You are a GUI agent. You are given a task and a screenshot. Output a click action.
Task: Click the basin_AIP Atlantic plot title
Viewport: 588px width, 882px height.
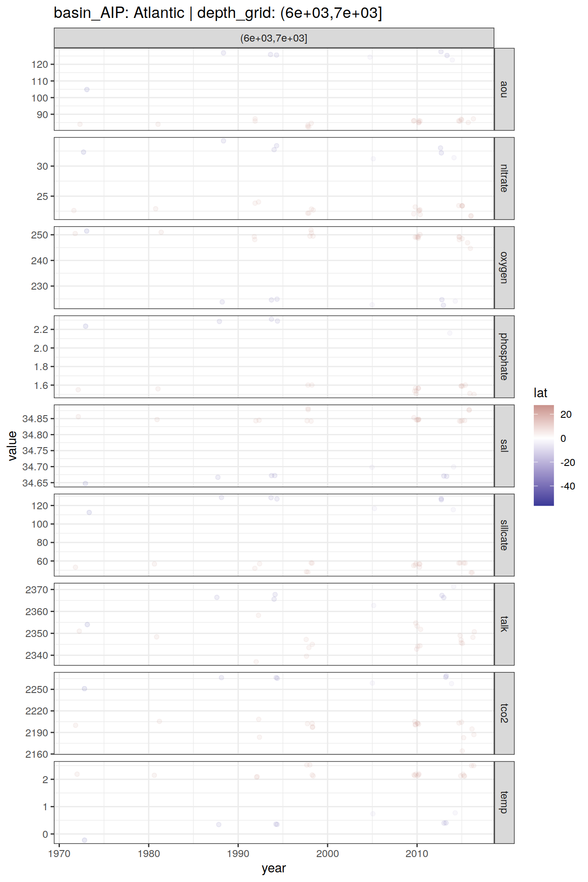point(217,13)
